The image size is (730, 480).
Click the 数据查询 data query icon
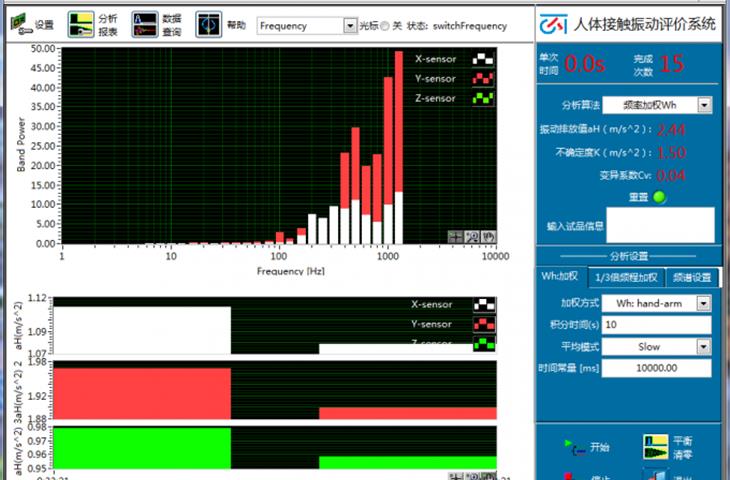click(144, 25)
